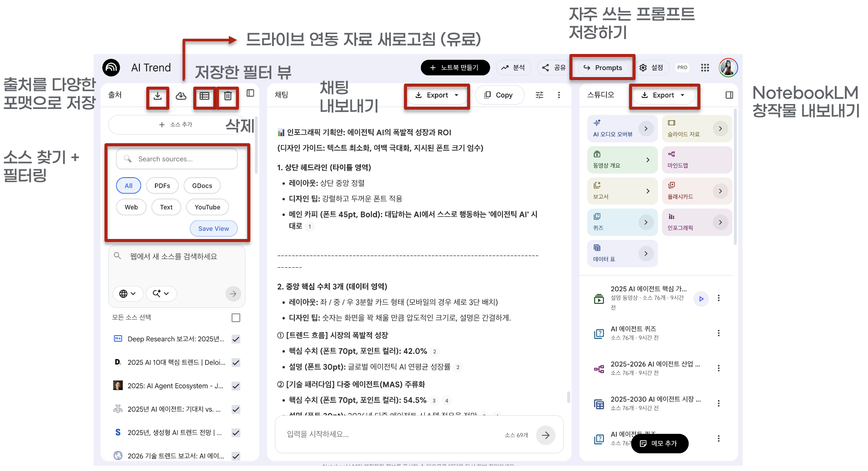
Task: Click the NotebookLM logo icon
Action: (111, 67)
